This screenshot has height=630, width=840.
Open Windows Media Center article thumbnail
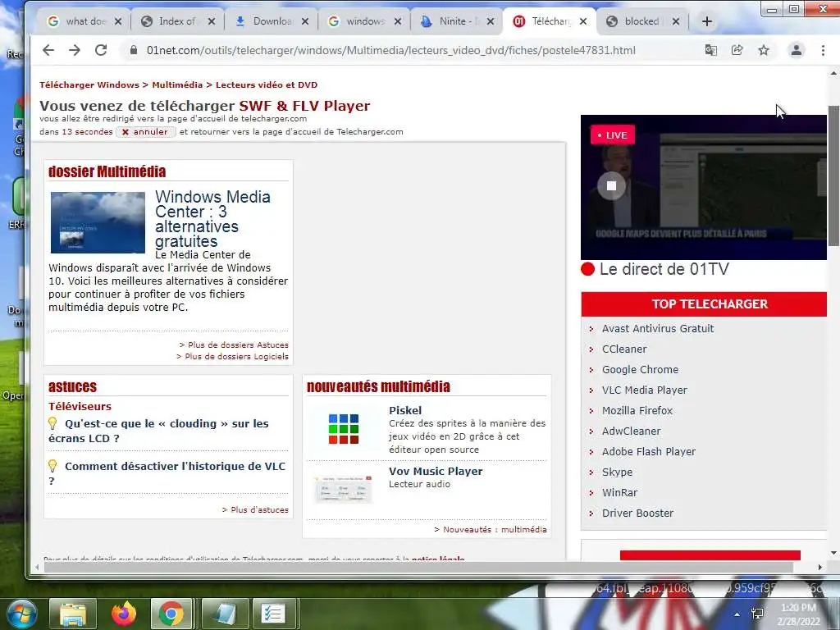tap(98, 222)
